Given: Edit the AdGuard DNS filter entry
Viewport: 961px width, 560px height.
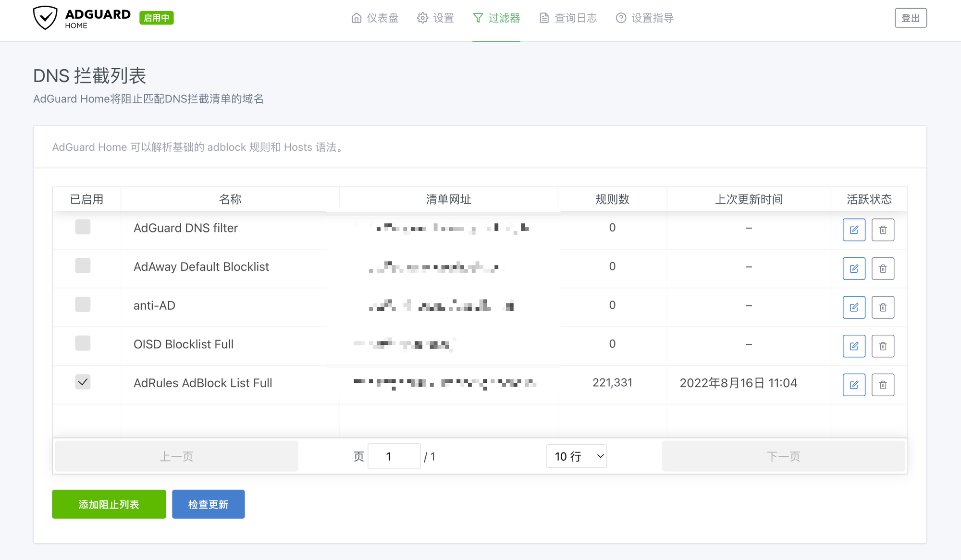Looking at the screenshot, I should (x=854, y=230).
